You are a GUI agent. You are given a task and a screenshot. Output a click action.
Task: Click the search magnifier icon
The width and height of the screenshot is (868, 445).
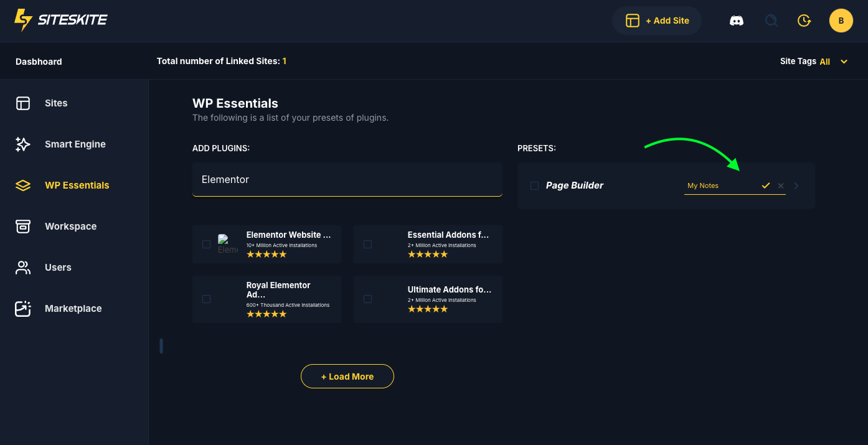(x=771, y=21)
